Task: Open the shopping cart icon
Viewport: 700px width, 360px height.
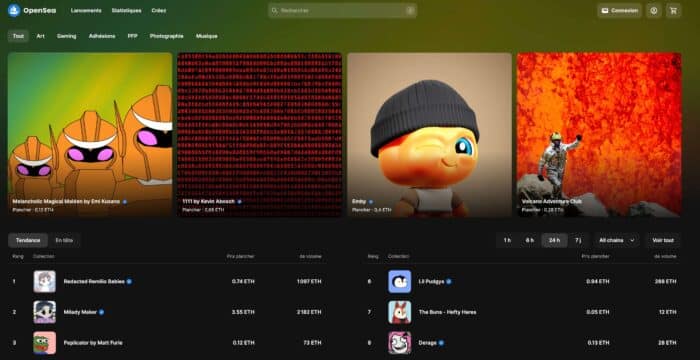Action: pos(673,11)
